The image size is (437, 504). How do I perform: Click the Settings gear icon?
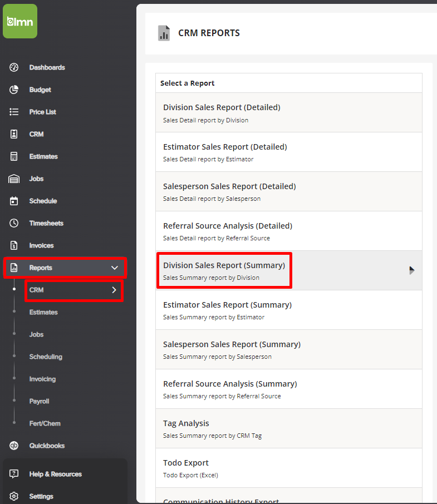(x=14, y=496)
